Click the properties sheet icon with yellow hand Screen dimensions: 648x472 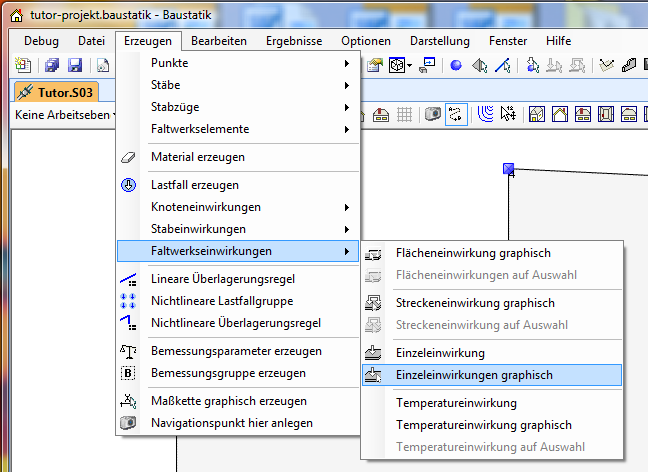tap(375, 65)
